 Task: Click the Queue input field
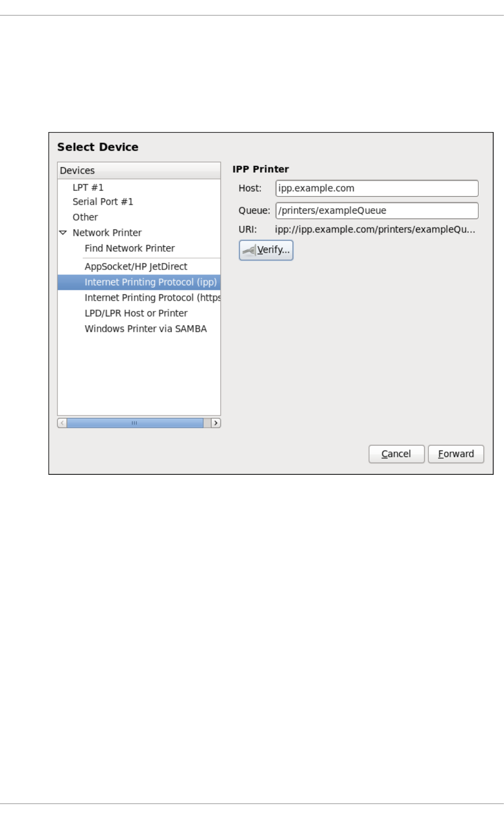pyautogui.click(x=377, y=211)
